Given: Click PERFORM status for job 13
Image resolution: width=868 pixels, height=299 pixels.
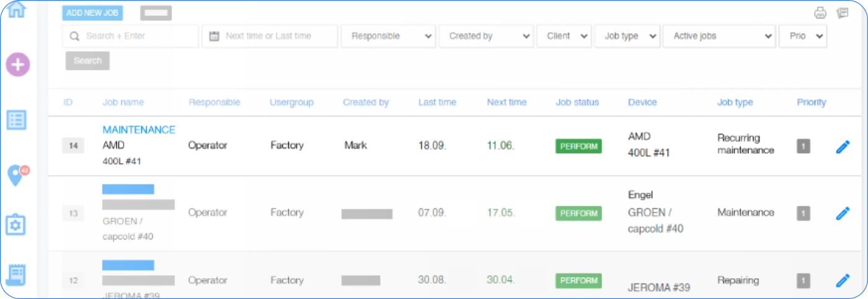Looking at the screenshot, I should click(x=578, y=214).
